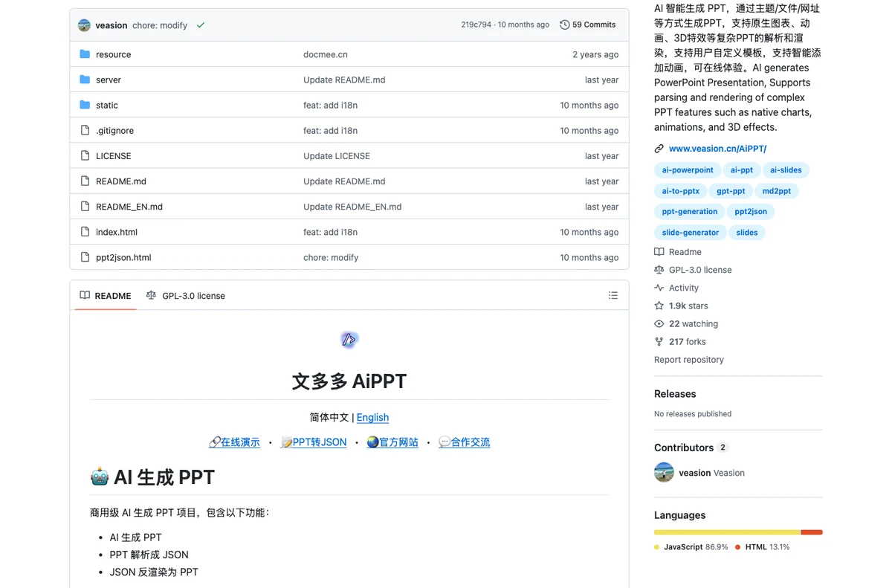This screenshot has width=892, height=588.
Task: Click the English language link in README
Action: click(x=372, y=417)
